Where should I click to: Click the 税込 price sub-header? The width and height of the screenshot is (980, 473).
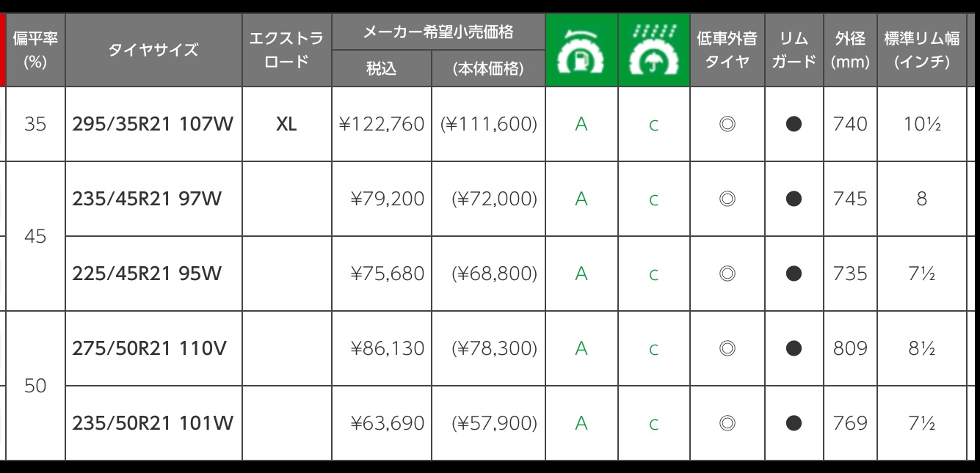[x=382, y=69]
